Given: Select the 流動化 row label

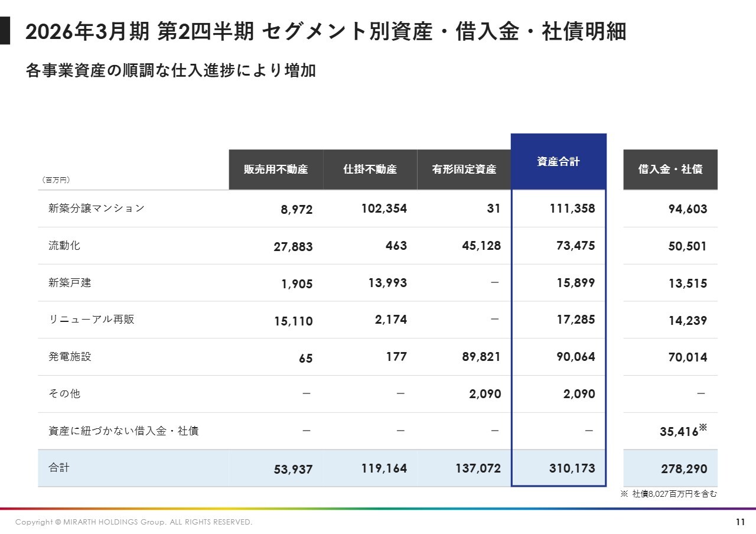Looking at the screenshot, I should click(64, 245).
